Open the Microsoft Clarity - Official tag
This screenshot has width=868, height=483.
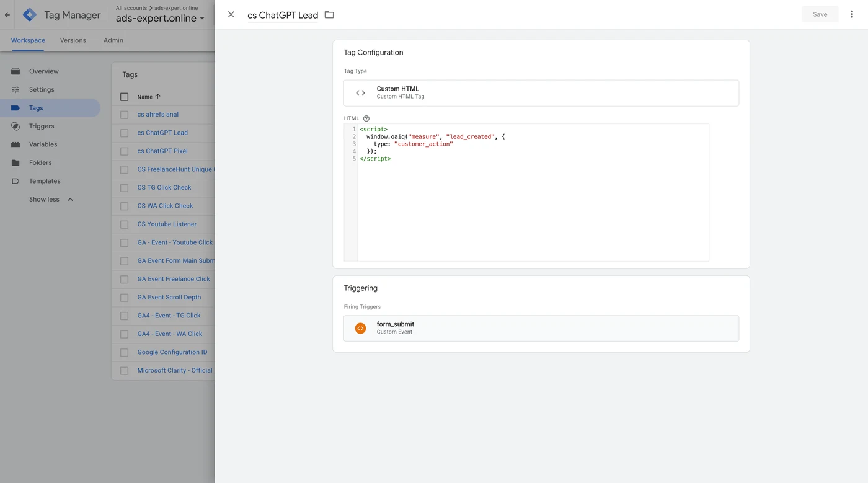click(175, 370)
